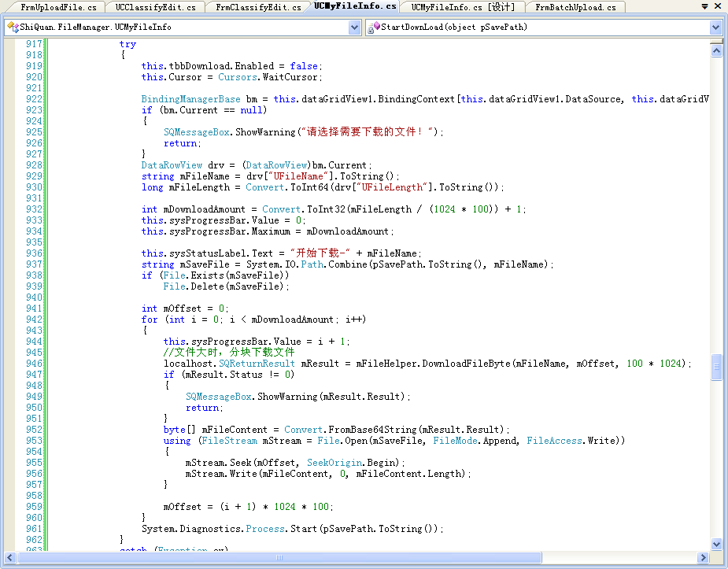Click 'FileMode.Append' on line 953
This screenshot has width=728, height=569.
click(x=475, y=441)
